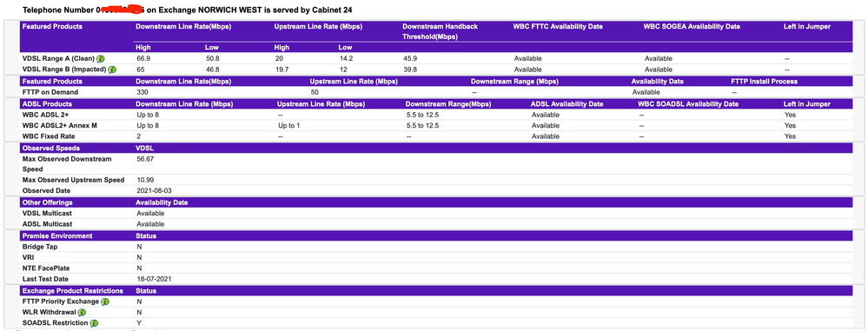
Task: Select the 39.8 handback threshold value
Action: click(x=410, y=70)
